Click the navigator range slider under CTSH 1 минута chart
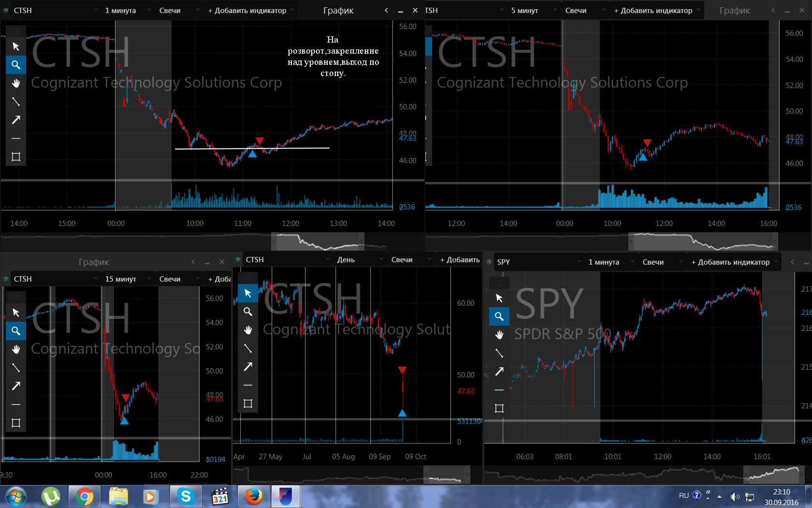 (318, 241)
